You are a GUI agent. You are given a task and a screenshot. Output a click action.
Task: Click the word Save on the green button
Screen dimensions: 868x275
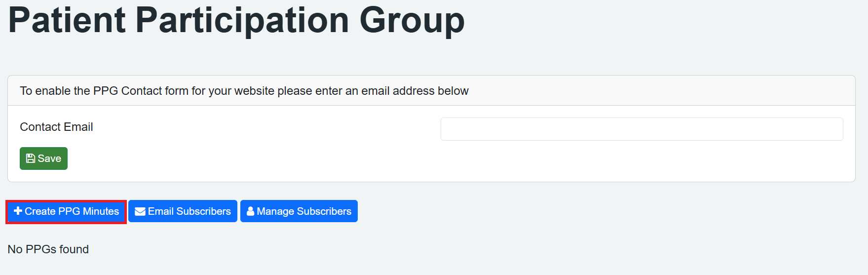49,158
